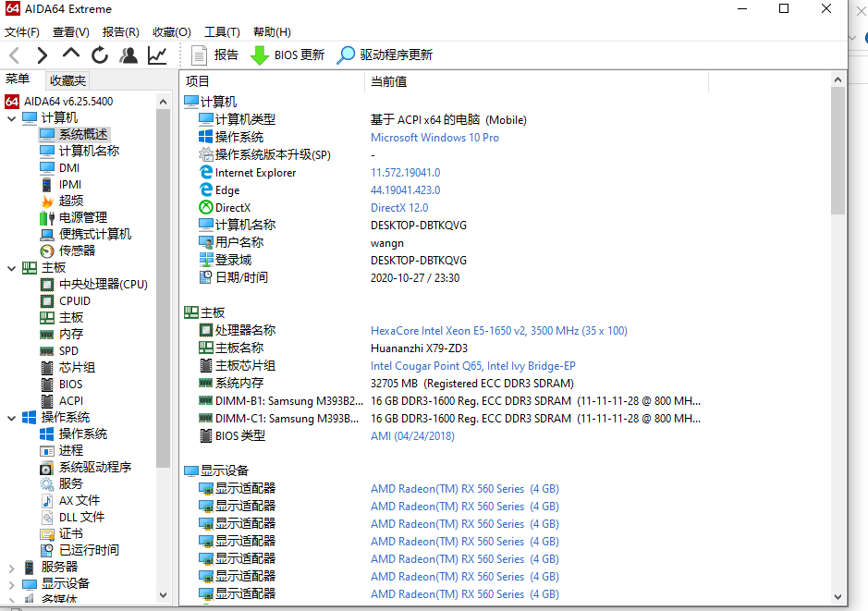Image resolution: width=868 pixels, height=611 pixels.
Task: Open the 已运行时间 tree item
Action: pos(79,550)
